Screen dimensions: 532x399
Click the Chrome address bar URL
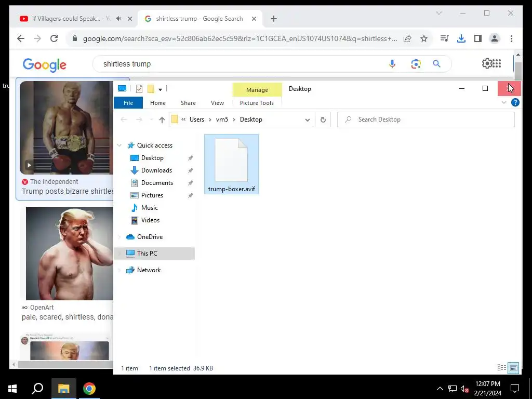[x=240, y=38]
